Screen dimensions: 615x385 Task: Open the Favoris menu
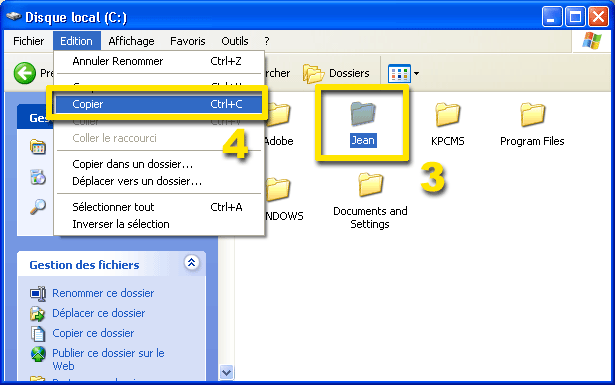pyautogui.click(x=187, y=41)
